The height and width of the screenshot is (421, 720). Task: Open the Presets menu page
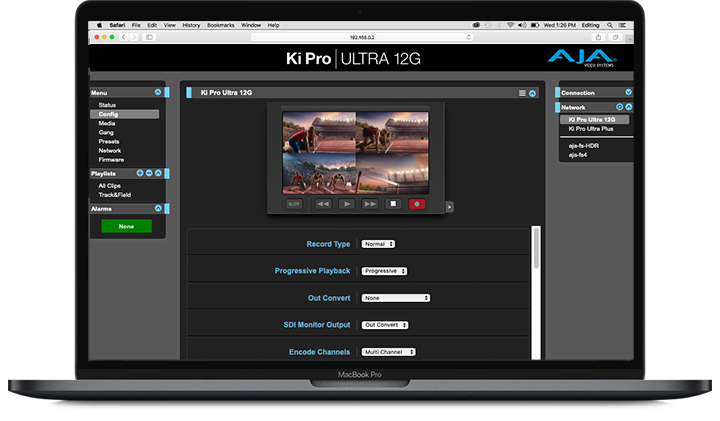tap(109, 141)
